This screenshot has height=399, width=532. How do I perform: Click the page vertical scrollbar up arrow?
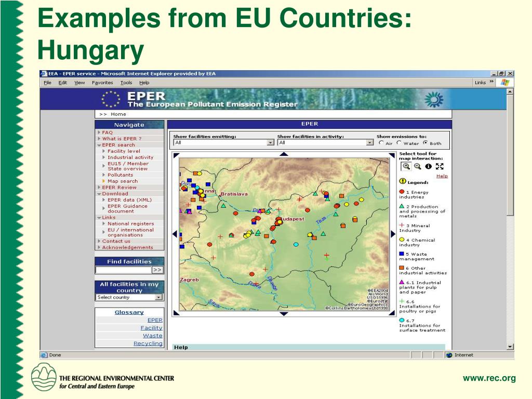click(510, 91)
